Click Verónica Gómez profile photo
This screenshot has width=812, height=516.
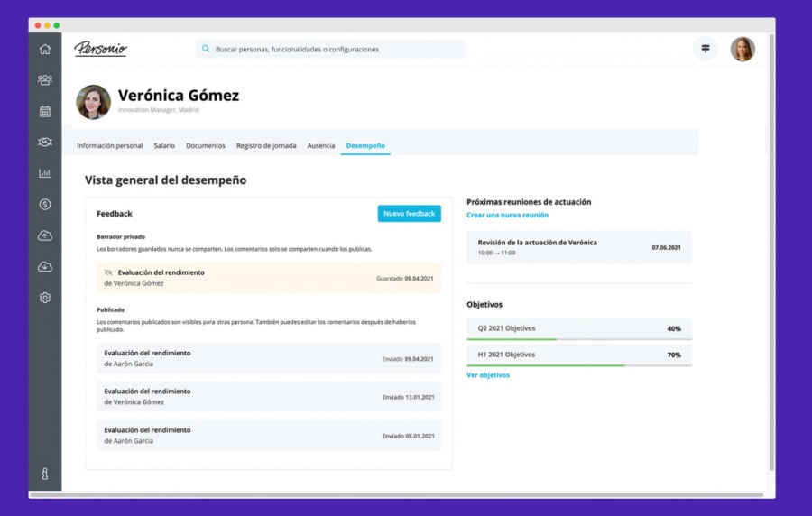pyautogui.click(x=93, y=102)
